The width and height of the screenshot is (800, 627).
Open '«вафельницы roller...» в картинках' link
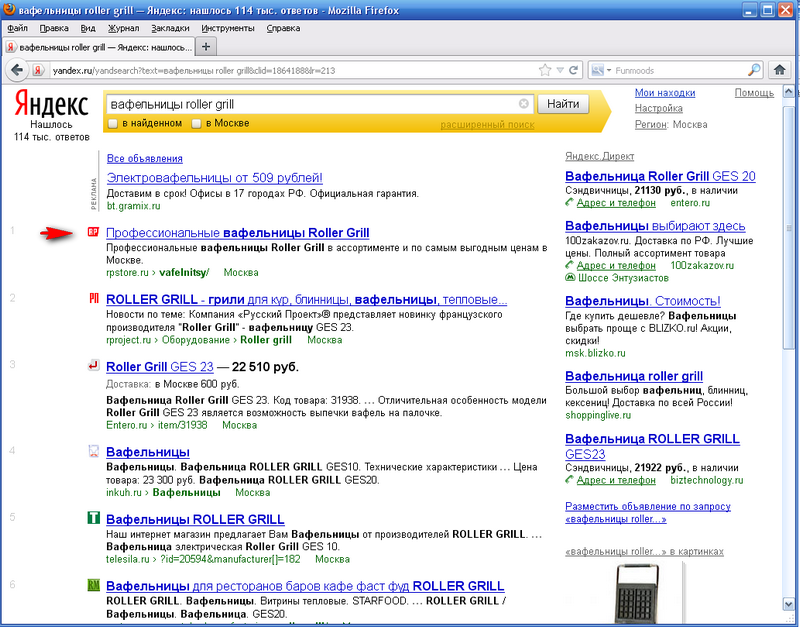(644, 551)
